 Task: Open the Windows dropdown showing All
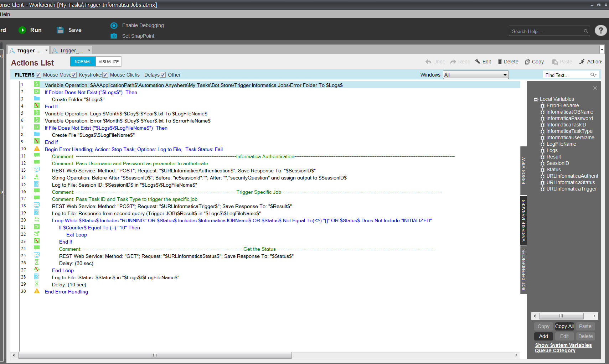(475, 75)
